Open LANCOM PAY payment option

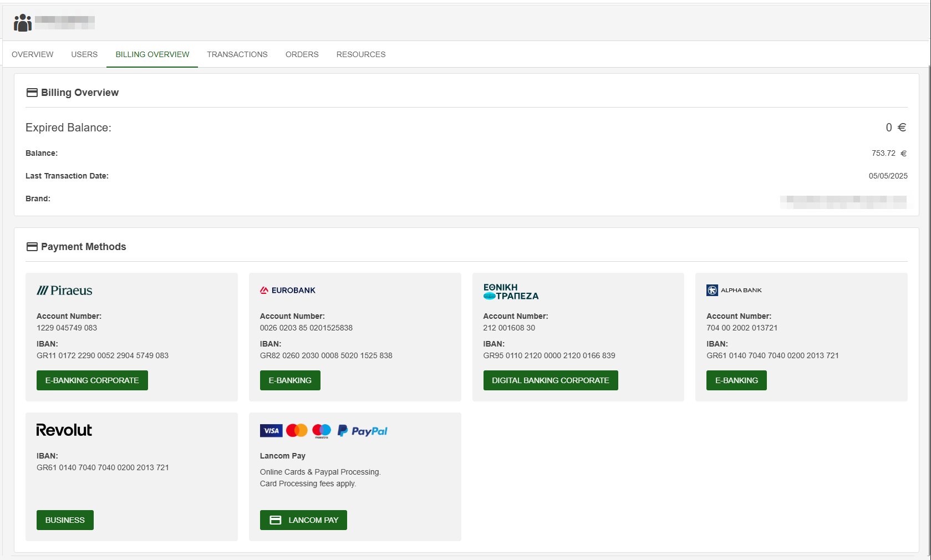pos(303,520)
